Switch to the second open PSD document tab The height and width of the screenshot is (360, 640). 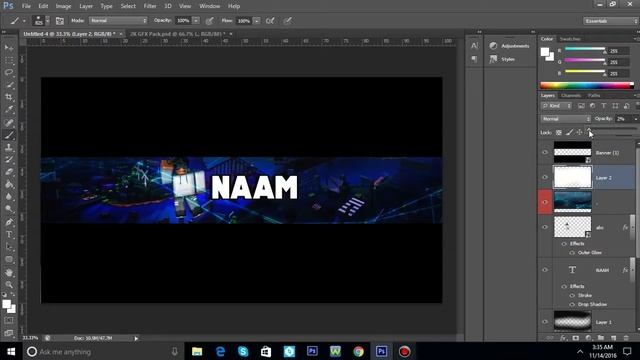tap(177, 34)
